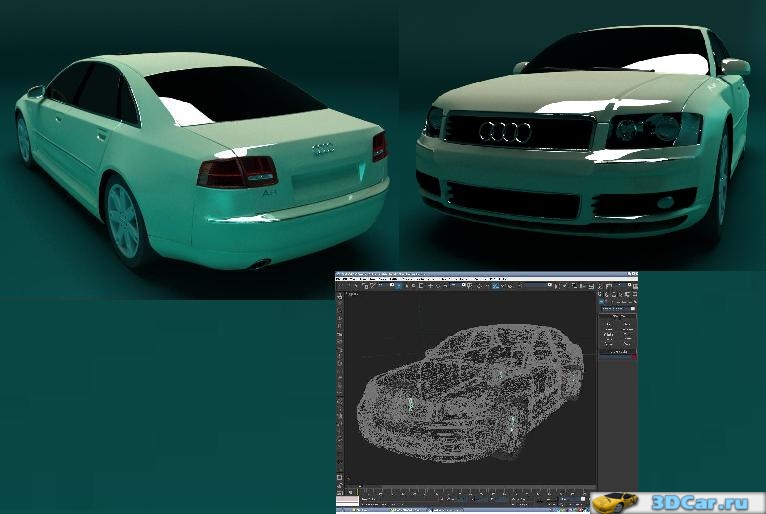The width and height of the screenshot is (766, 514).
Task: Switch to the Modify tab of the command panel
Action: pos(606,294)
